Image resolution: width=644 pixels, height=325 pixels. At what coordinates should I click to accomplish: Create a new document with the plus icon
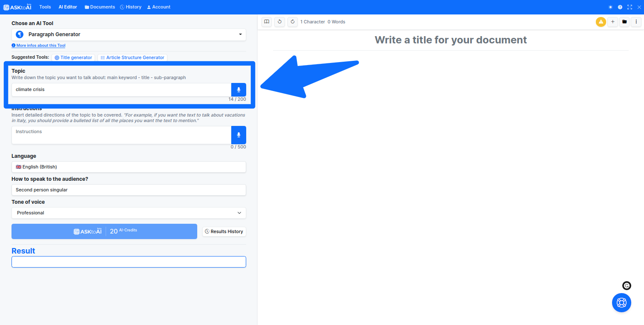pyautogui.click(x=612, y=22)
